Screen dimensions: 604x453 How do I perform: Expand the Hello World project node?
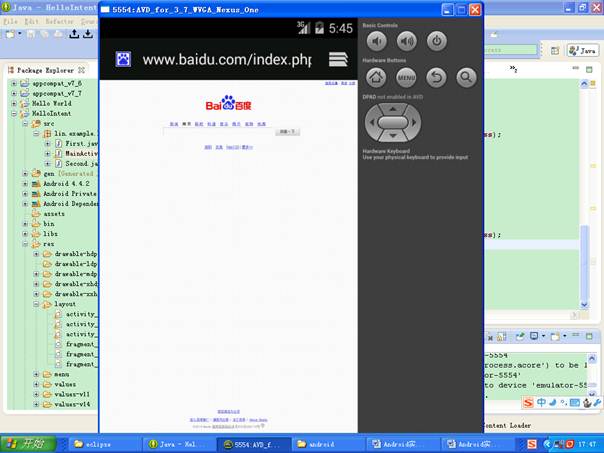tap(14, 103)
